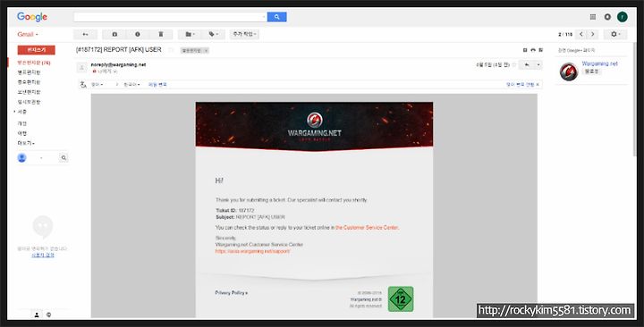The width and height of the screenshot is (644, 327).
Task: Remove the inbox label from subject
Action: (x=207, y=50)
